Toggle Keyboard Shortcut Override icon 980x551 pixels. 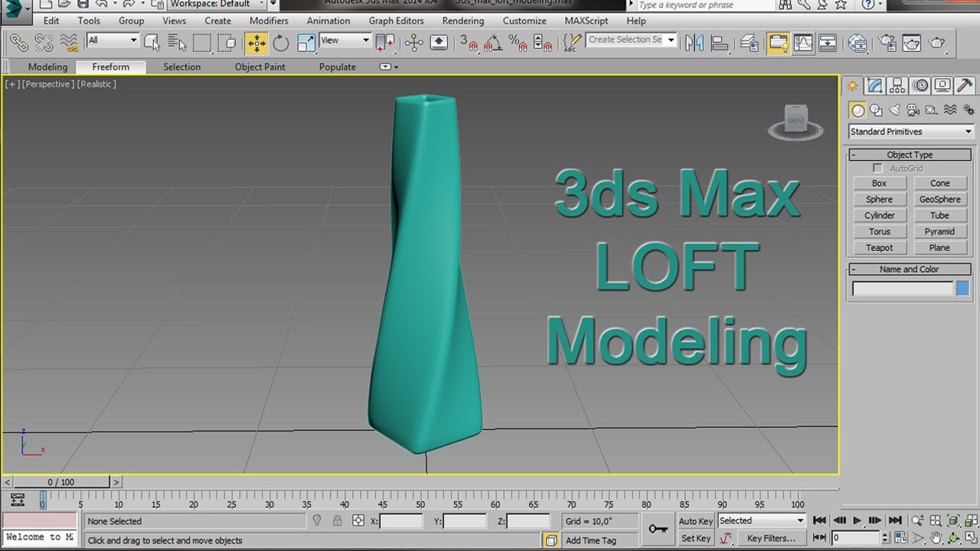pyautogui.click(x=439, y=43)
